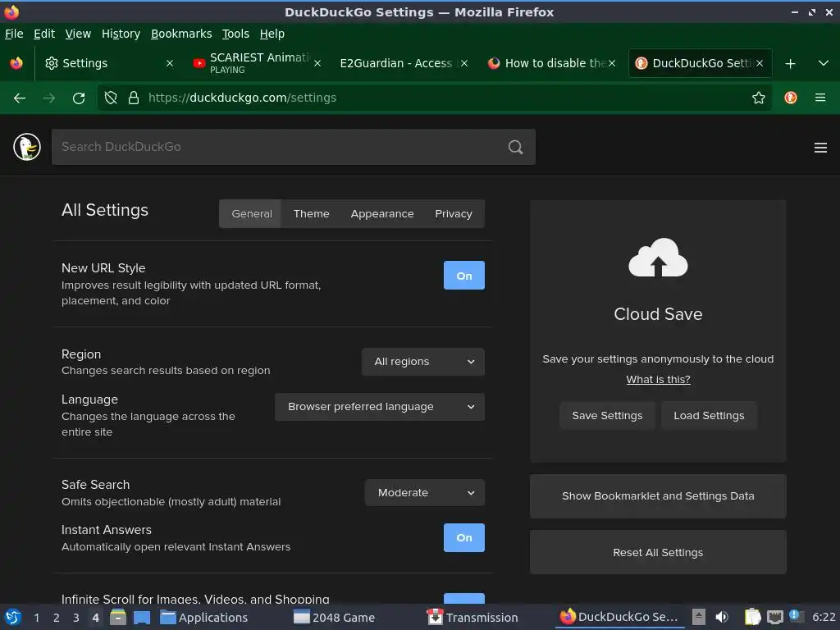Open the DuckDuckGo page hamburger menu
The height and width of the screenshot is (630, 840).
tap(820, 148)
